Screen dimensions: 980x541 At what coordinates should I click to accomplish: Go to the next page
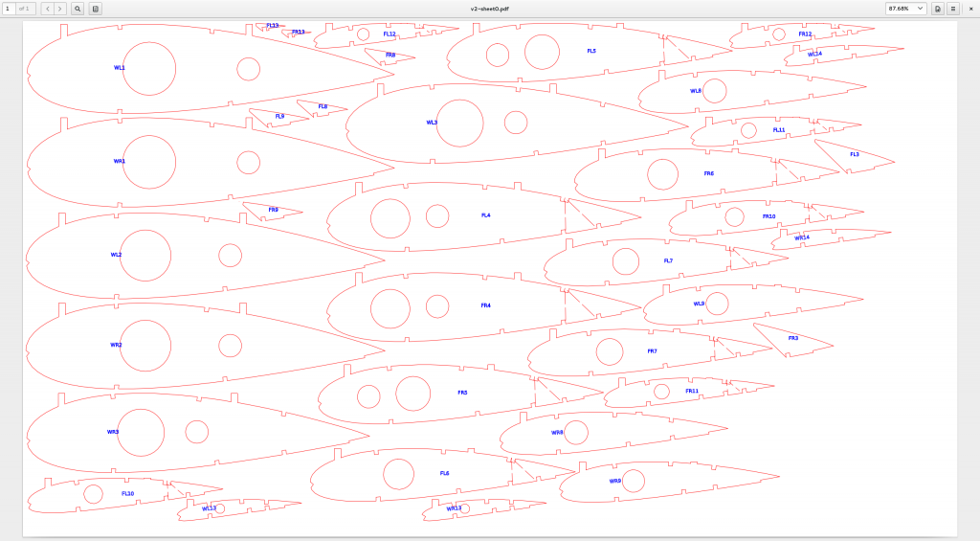click(x=60, y=9)
